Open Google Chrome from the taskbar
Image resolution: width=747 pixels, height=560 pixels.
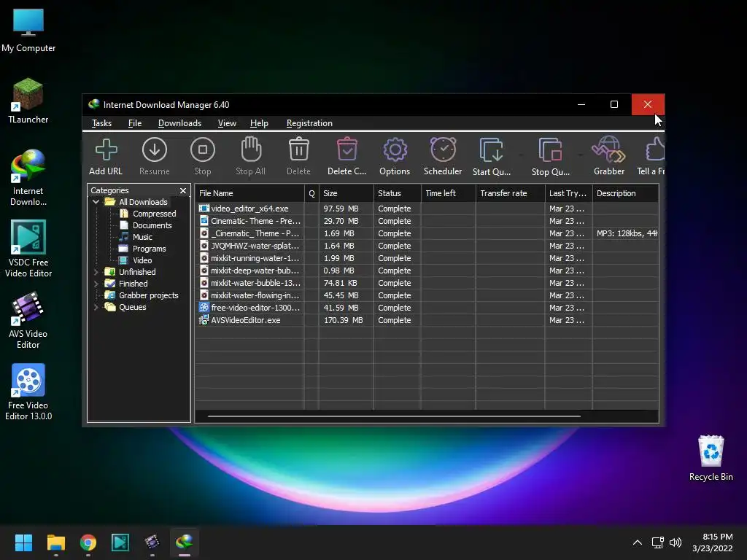[x=88, y=542]
